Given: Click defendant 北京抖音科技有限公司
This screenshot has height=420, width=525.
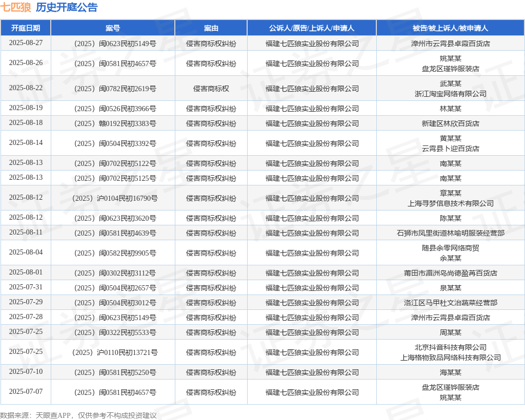Looking at the screenshot, I should (450, 347).
